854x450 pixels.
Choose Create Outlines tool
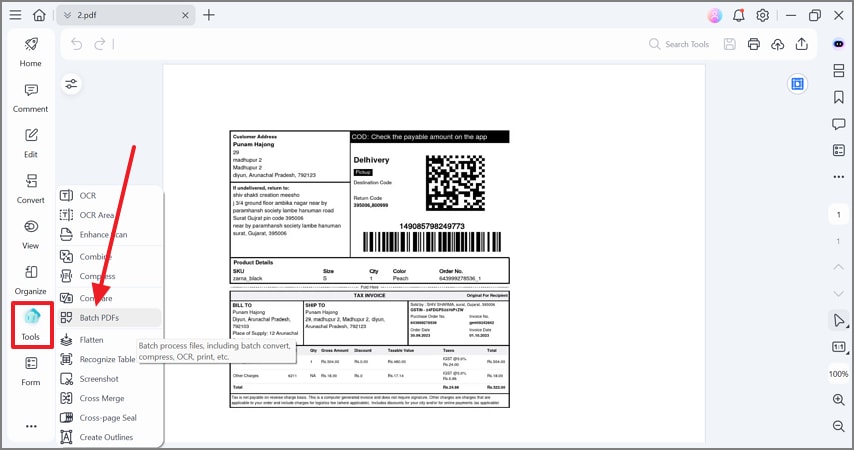109,437
